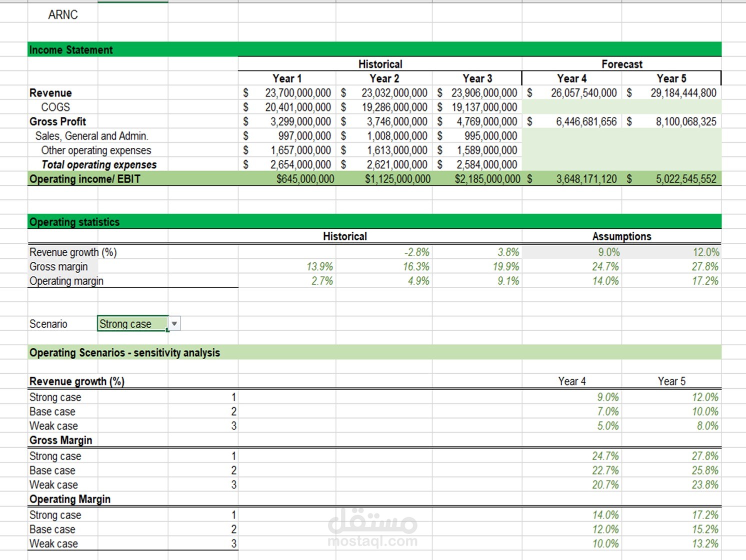
Task: Click Base case gross margin 22.7%
Action: point(605,471)
